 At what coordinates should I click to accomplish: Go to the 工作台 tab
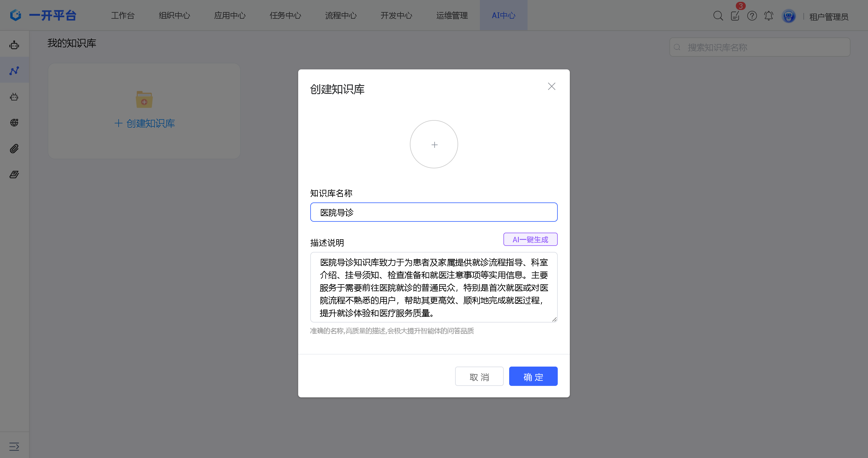coord(123,15)
